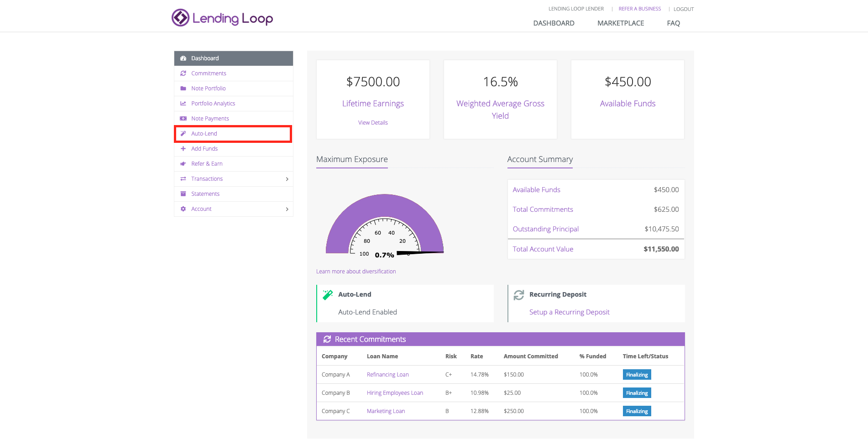Click the Recurring Deposit refresh icon
The height and width of the screenshot is (445, 868).
[519, 295]
